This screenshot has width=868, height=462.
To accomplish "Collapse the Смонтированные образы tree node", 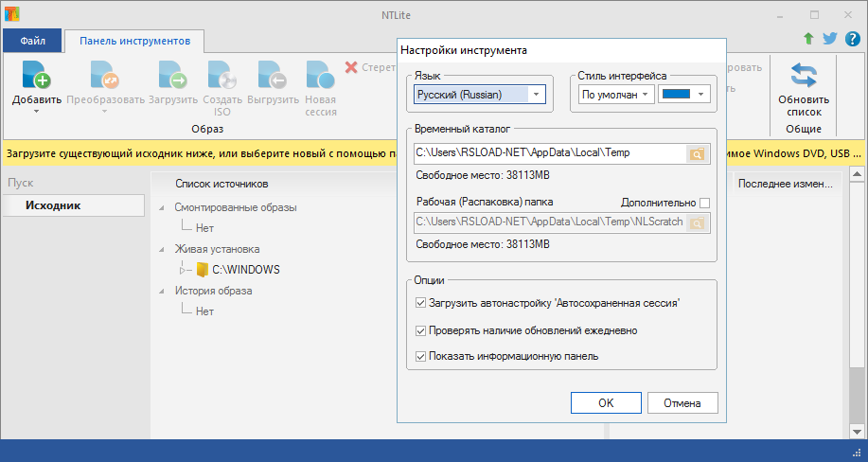I will coord(162,207).
